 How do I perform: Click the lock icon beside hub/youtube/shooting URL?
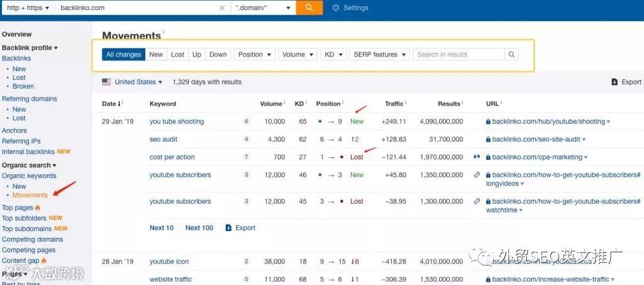(x=488, y=121)
